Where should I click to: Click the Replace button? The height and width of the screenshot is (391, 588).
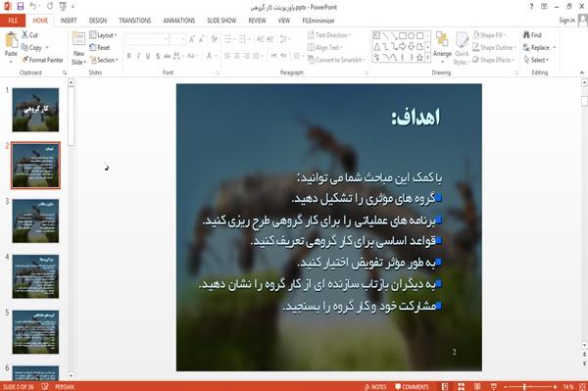pyautogui.click(x=539, y=48)
